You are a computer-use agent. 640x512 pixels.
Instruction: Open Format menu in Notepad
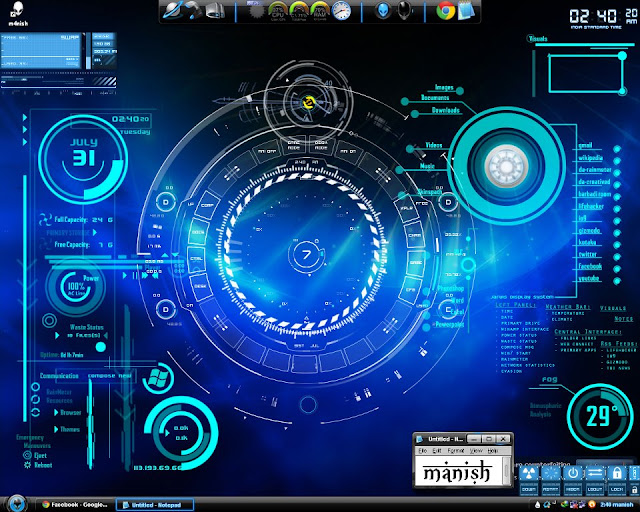tap(456, 451)
